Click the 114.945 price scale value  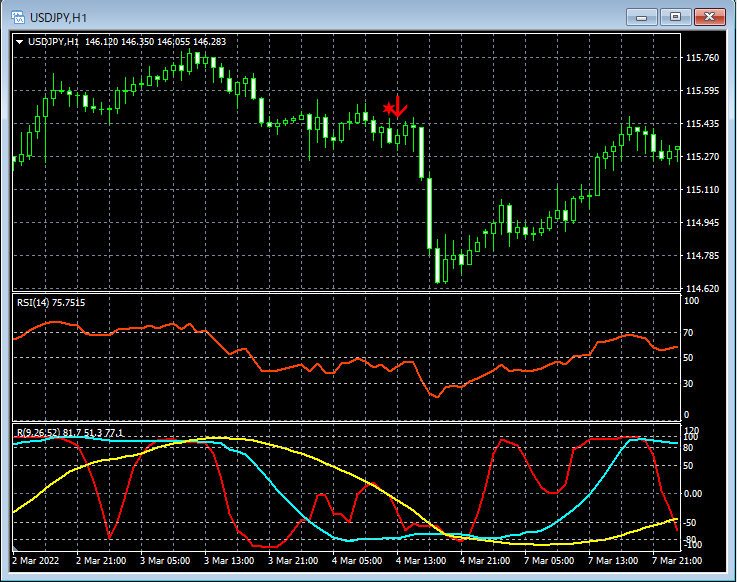coord(702,223)
